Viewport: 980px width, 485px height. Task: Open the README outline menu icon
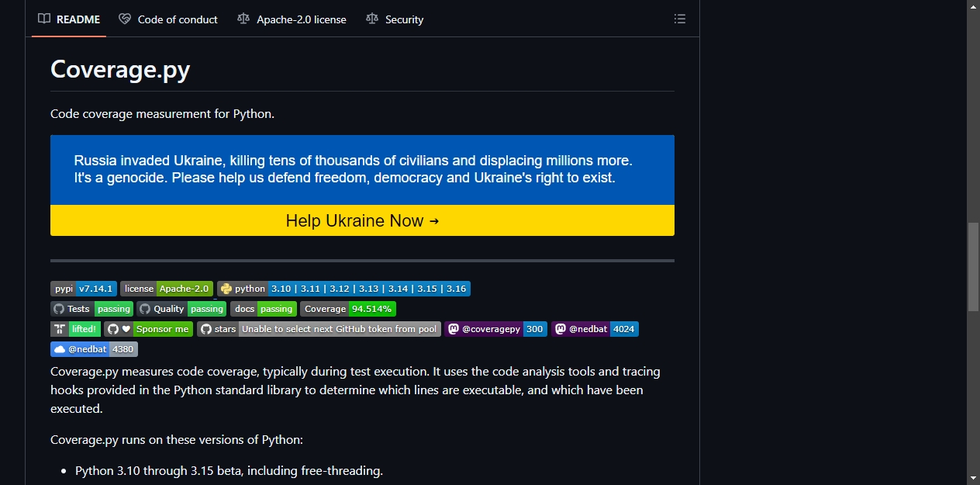pyautogui.click(x=680, y=19)
